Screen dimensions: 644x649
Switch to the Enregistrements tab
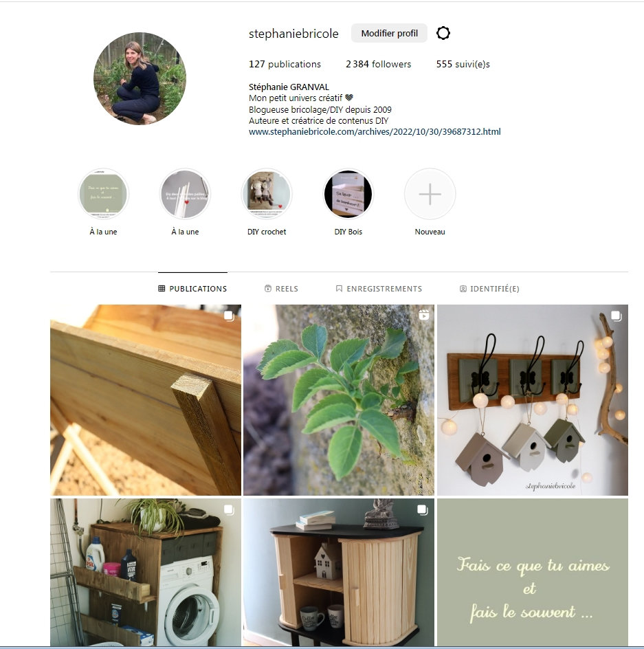pyautogui.click(x=379, y=289)
